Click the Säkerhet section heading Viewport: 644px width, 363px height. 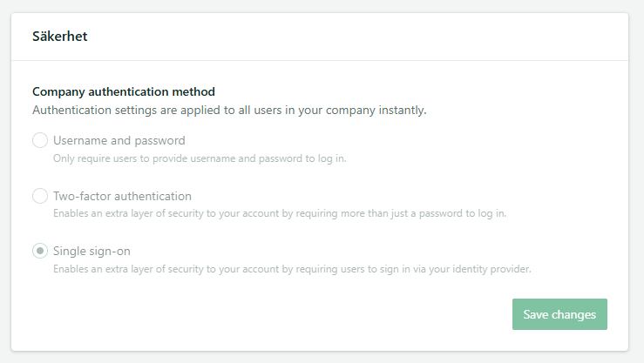click(x=60, y=36)
